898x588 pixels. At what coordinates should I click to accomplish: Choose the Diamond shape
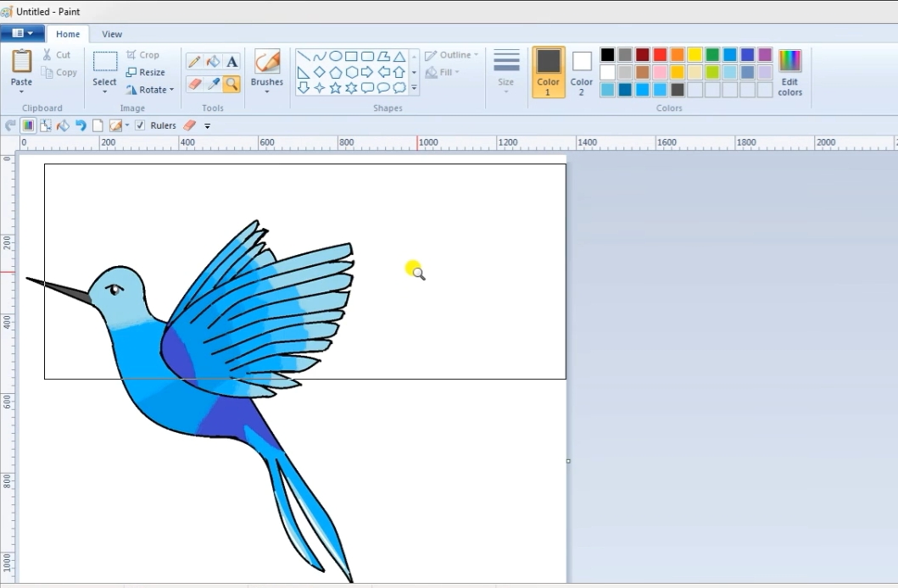coord(320,72)
